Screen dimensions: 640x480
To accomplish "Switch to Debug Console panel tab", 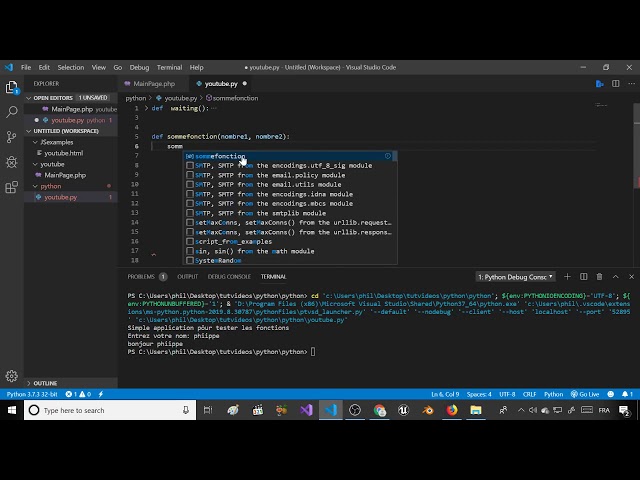I will pyautogui.click(x=229, y=277).
